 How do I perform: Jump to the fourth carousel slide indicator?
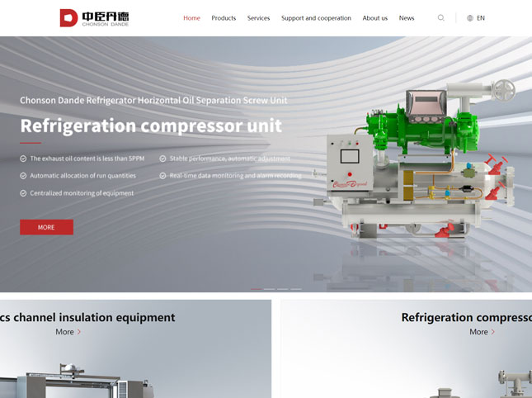pos(296,289)
